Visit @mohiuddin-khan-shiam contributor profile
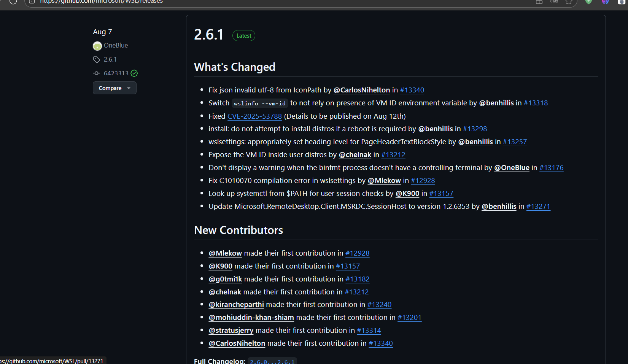628x364 pixels. (x=251, y=318)
